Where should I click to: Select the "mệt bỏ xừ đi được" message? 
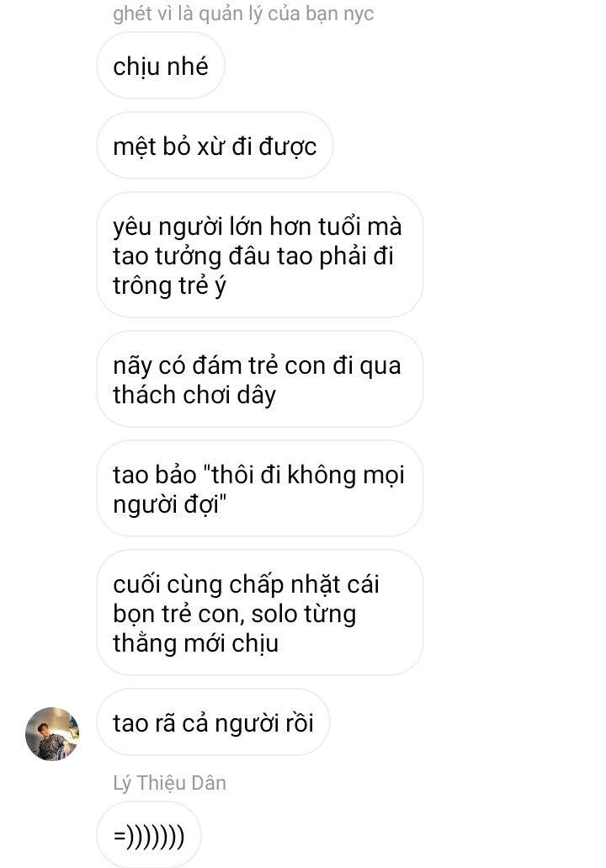(215, 146)
